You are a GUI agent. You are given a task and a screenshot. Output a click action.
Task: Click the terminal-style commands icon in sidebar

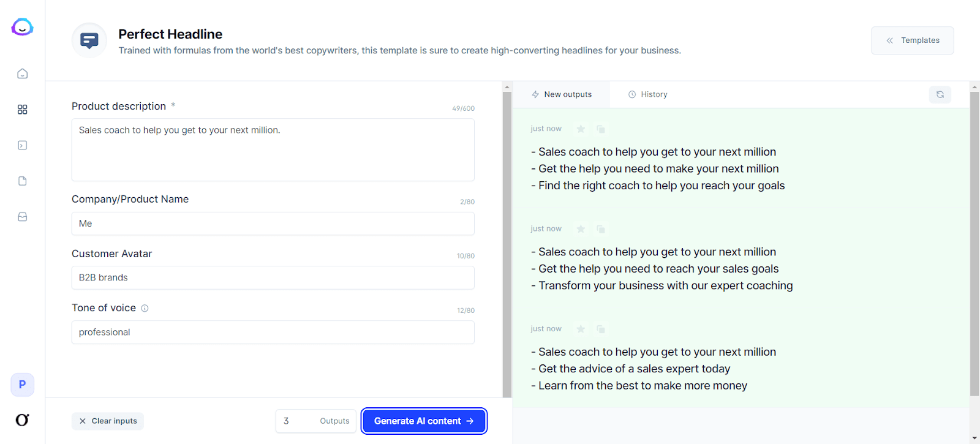pyautogui.click(x=23, y=145)
